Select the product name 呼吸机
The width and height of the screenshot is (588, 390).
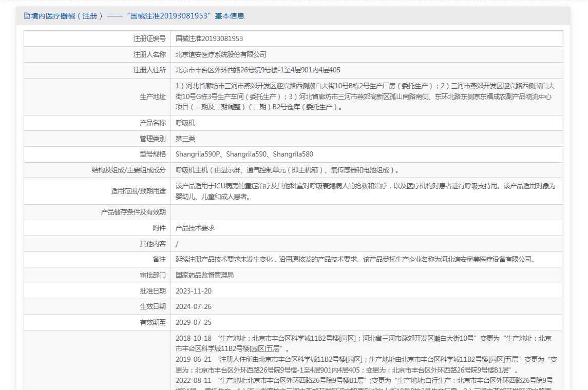pyautogui.click(x=185, y=123)
